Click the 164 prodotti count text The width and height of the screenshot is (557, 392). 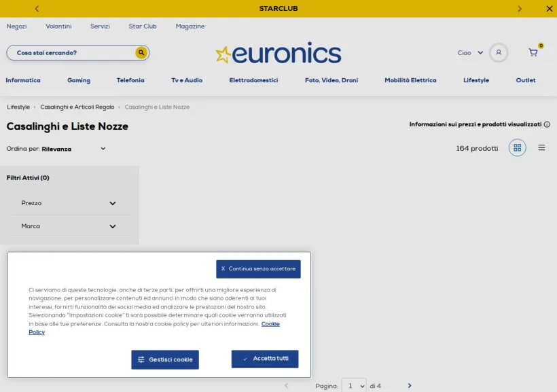[x=477, y=149]
